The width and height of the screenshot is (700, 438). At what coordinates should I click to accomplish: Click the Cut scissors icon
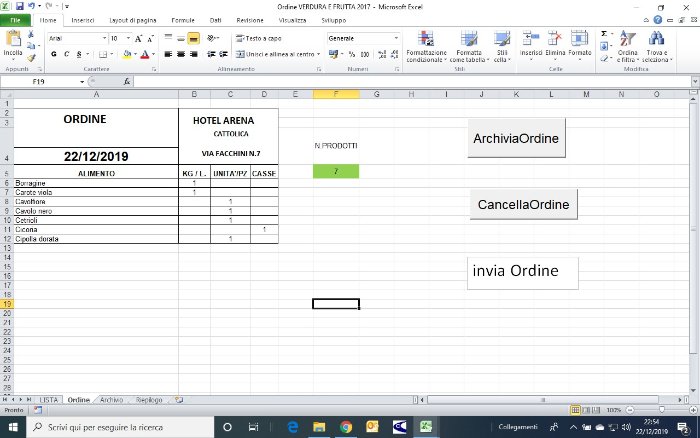tap(31, 34)
